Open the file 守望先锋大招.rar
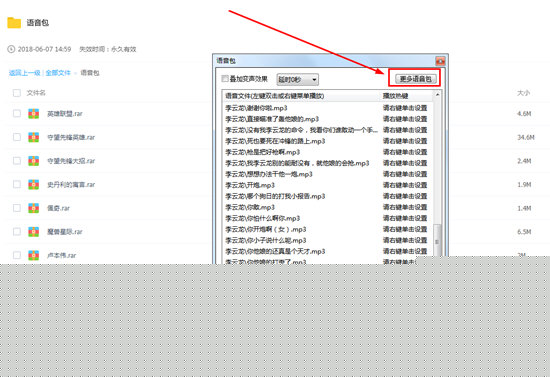 click(x=71, y=161)
